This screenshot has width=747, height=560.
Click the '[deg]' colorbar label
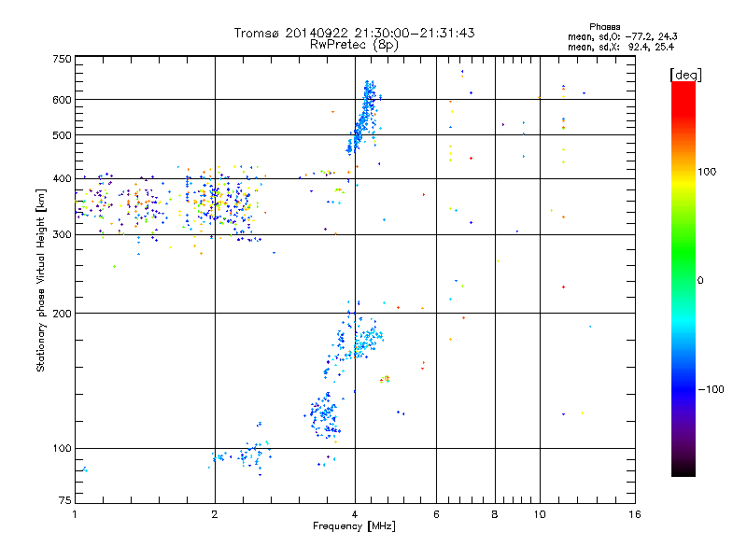685,75
